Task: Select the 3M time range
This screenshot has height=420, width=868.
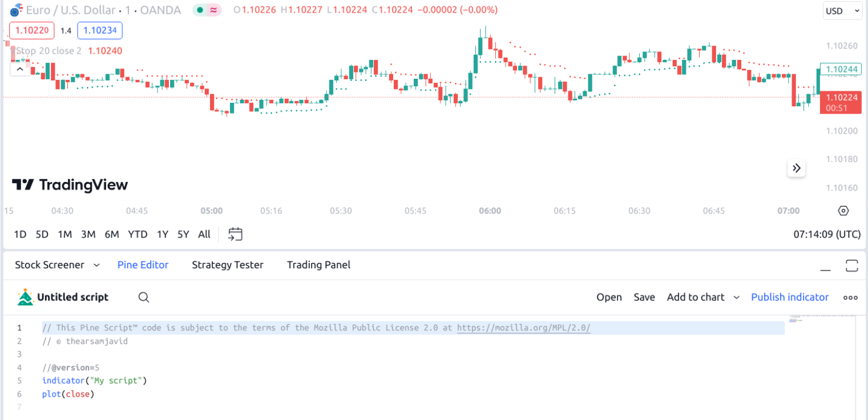Action: (x=88, y=234)
